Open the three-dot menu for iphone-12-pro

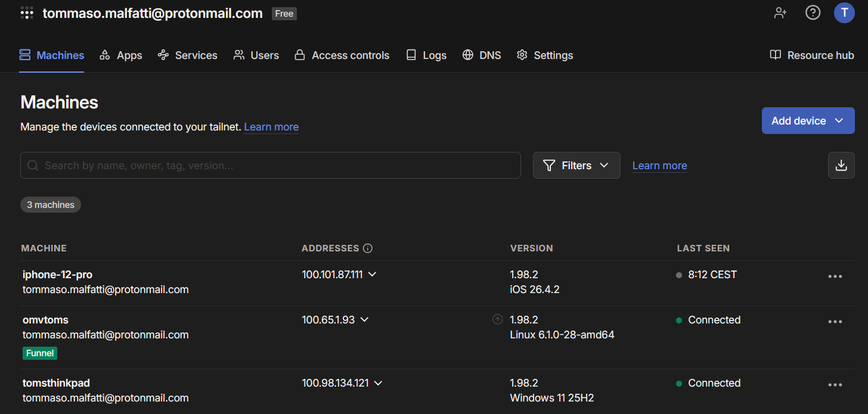[835, 276]
